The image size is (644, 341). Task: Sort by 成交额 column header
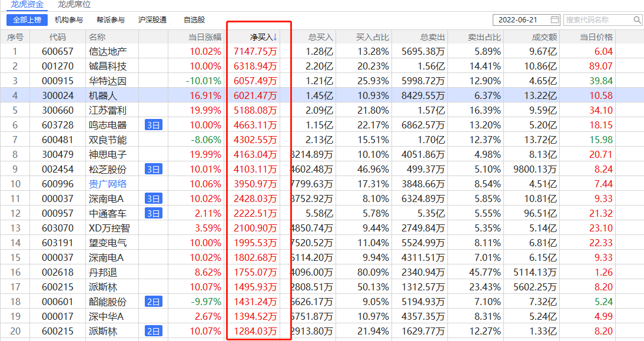[544, 37]
